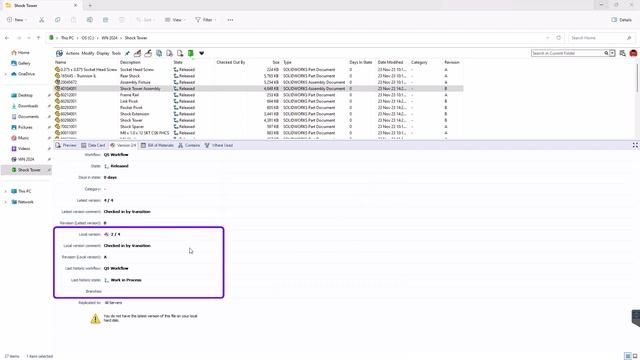Open the Contains tab
The height and width of the screenshot is (360, 640).
[189, 145]
